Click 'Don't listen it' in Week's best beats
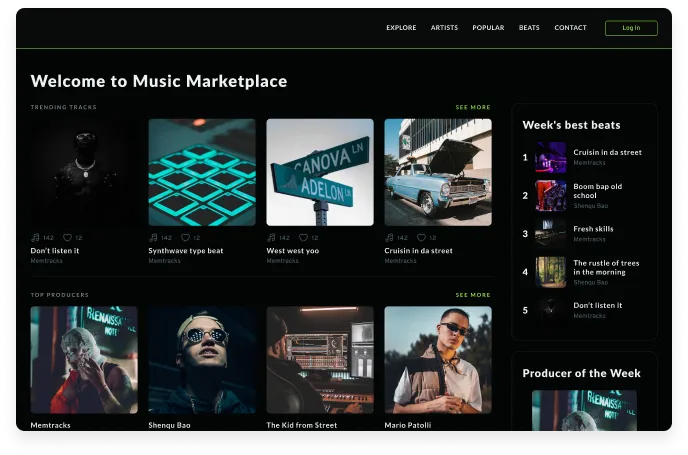This screenshot has width=688, height=455. click(598, 305)
